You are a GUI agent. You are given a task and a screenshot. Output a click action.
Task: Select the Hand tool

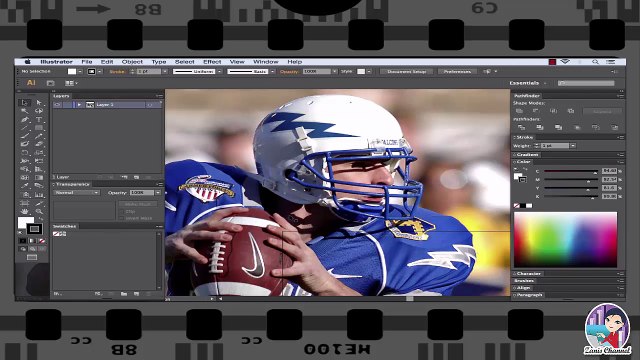24,211
